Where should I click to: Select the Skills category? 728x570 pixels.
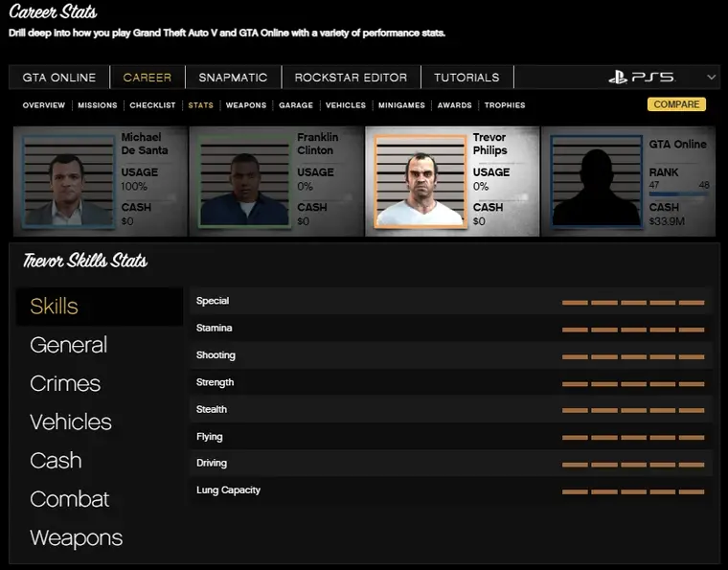pos(100,307)
